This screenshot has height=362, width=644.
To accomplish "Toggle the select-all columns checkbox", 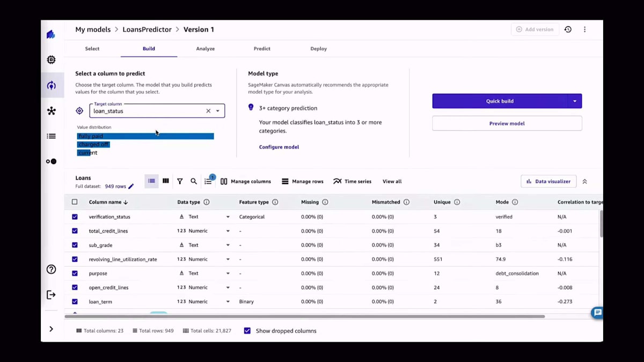I will click(x=75, y=202).
